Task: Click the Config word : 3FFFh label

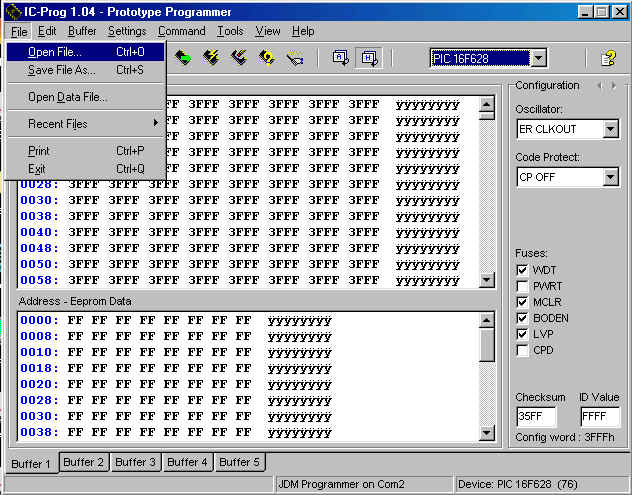Action: [x=565, y=437]
